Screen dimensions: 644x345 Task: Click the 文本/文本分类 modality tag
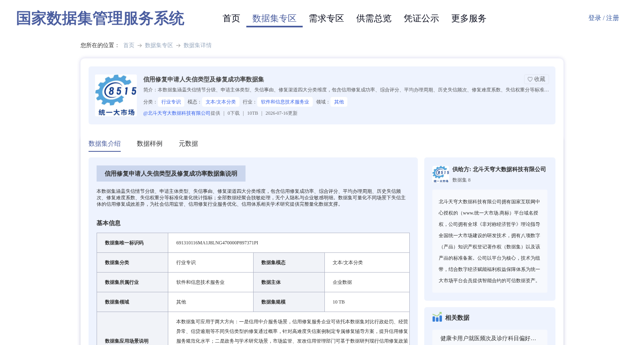coord(221,102)
